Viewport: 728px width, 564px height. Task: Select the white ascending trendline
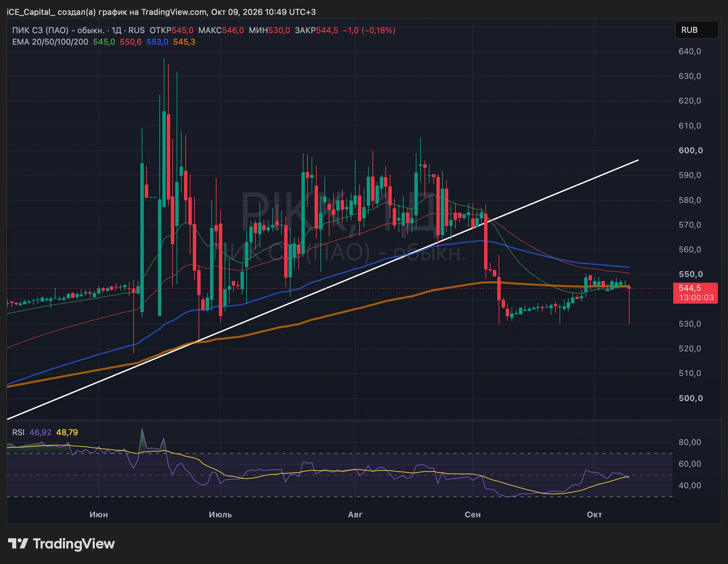pyautogui.click(x=322, y=290)
